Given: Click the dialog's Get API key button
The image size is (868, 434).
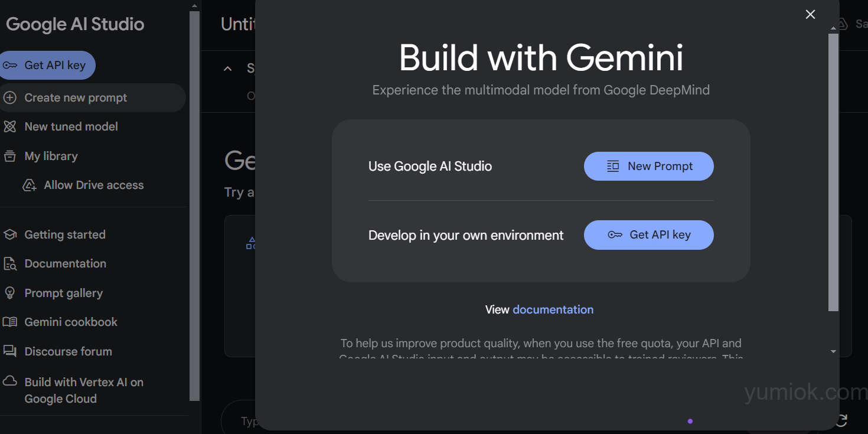Looking at the screenshot, I should click(x=649, y=235).
